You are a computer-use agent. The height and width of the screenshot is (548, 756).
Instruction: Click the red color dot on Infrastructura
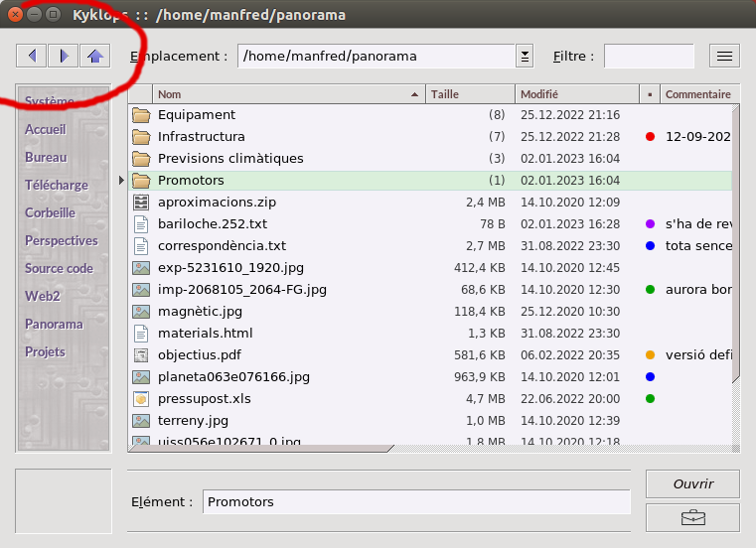click(650, 137)
